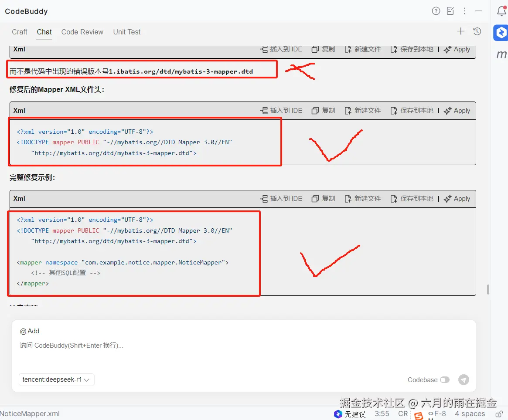The height and width of the screenshot is (420, 508).
Task: Apply the 完整修复示例 code block
Action: [x=457, y=199]
